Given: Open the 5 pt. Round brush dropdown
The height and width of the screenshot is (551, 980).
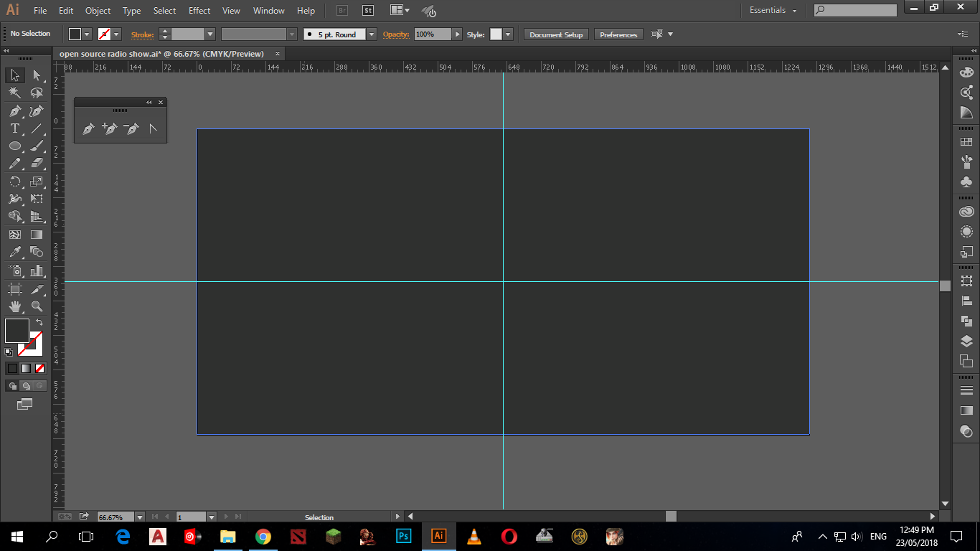Looking at the screenshot, I should [371, 34].
